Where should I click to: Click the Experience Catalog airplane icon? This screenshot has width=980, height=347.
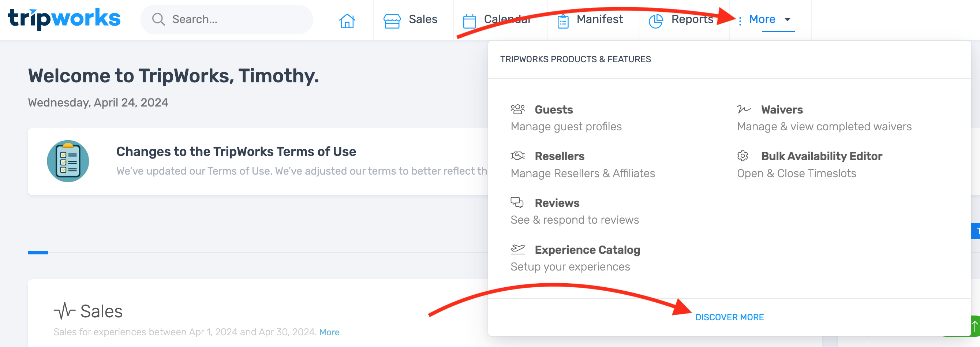[517, 250]
